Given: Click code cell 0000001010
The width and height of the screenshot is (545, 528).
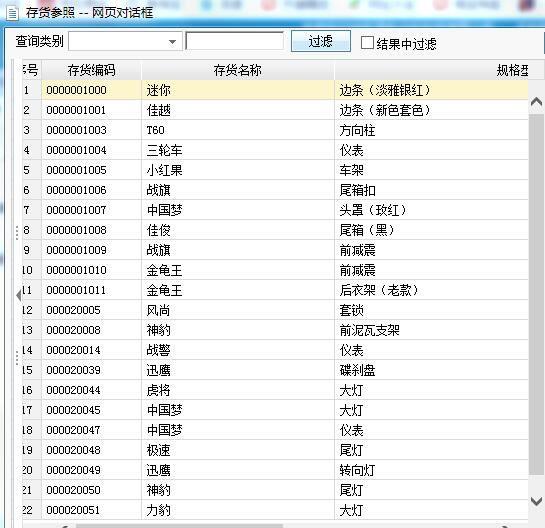Looking at the screenshot, I should (x=92, y=270).
